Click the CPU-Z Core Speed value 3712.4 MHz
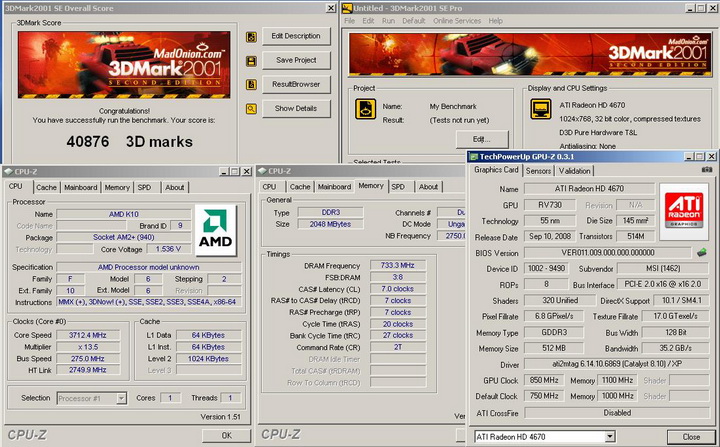This screenshot has width=720, height=447. pyautogui.click(x=88, y=335)
